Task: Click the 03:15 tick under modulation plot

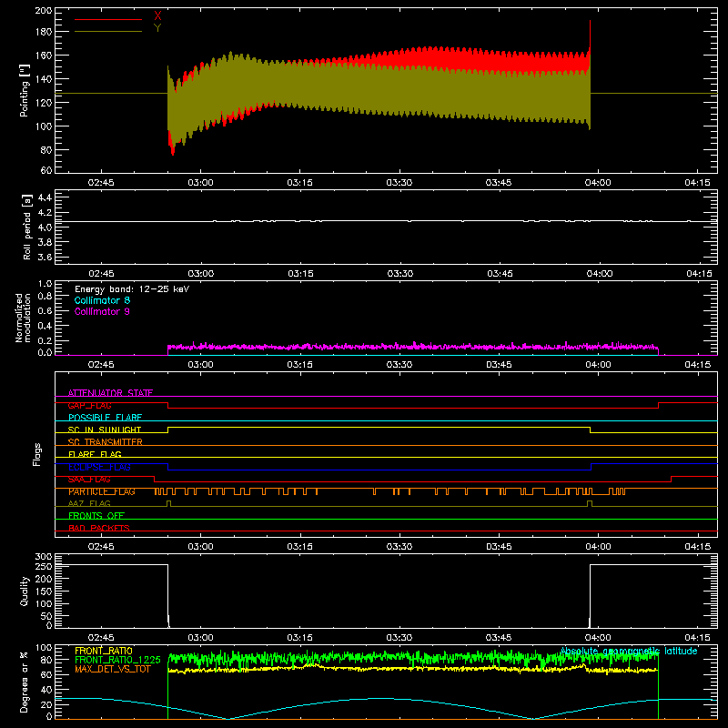Action: (x=300, y=365)
